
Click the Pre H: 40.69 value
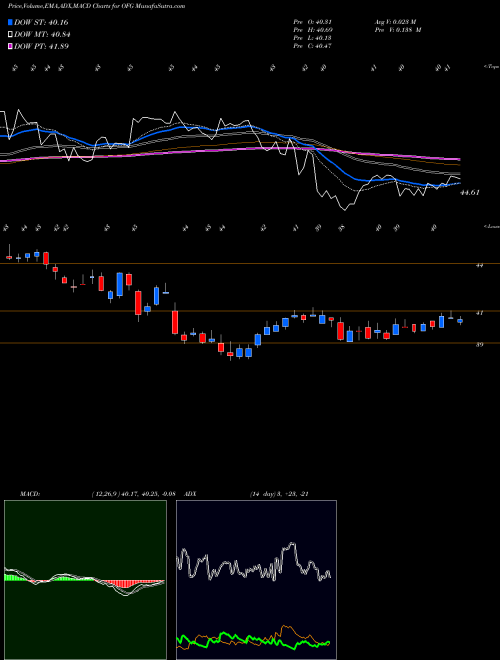coord(313,30)
